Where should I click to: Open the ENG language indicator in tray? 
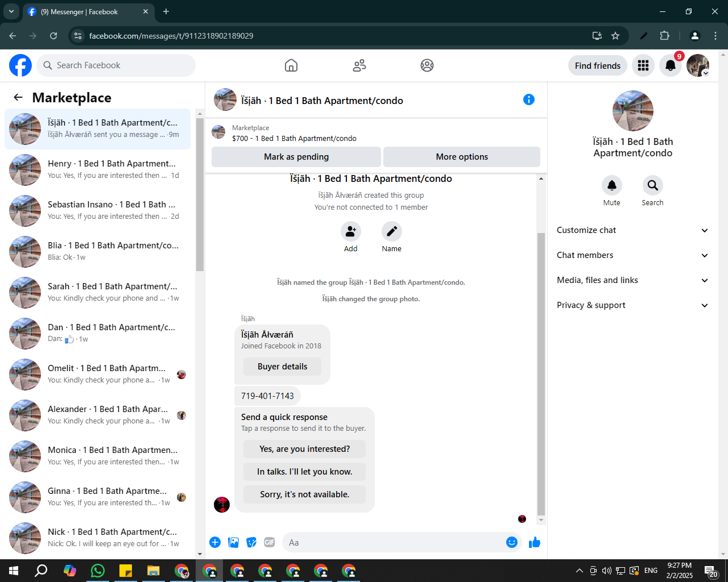click(651, 571)
